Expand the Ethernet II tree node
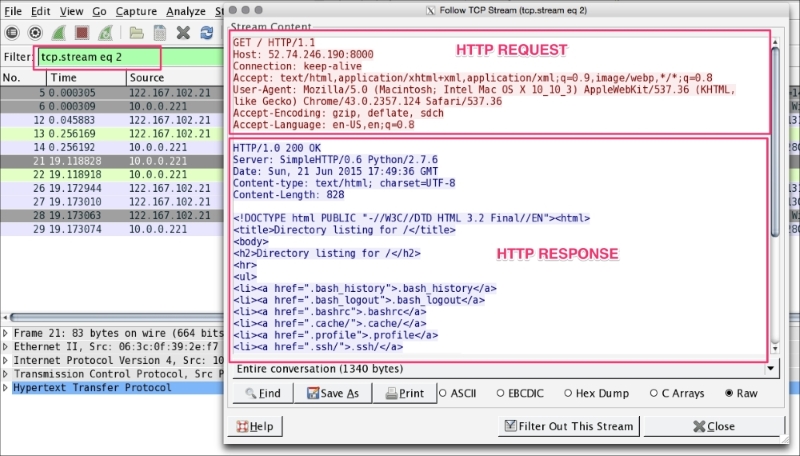800x456 pixels. click(x=7, y=346)
